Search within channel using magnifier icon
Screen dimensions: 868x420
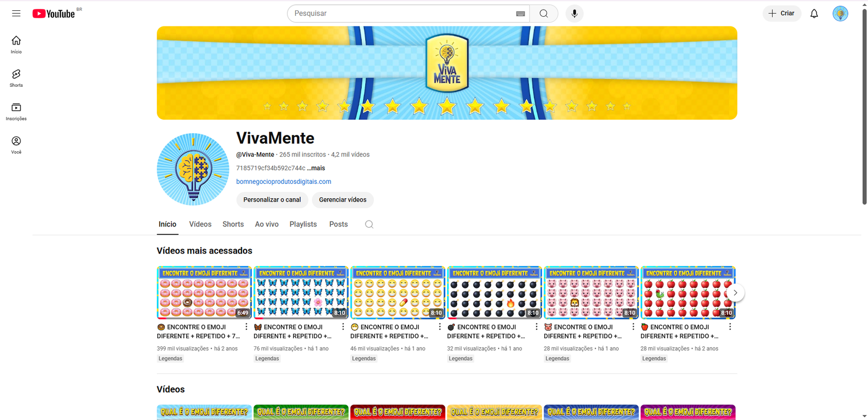[x=369, y=224]
